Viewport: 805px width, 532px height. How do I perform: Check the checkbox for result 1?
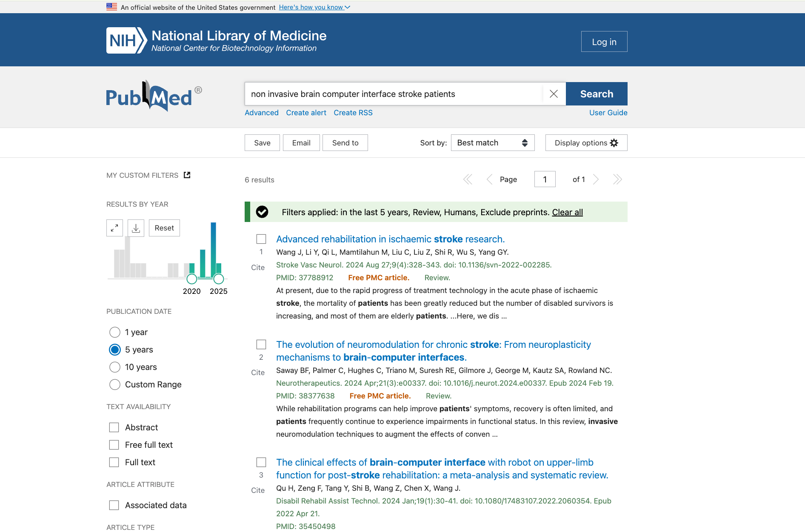pyautogui.click(x=261, y=239)
